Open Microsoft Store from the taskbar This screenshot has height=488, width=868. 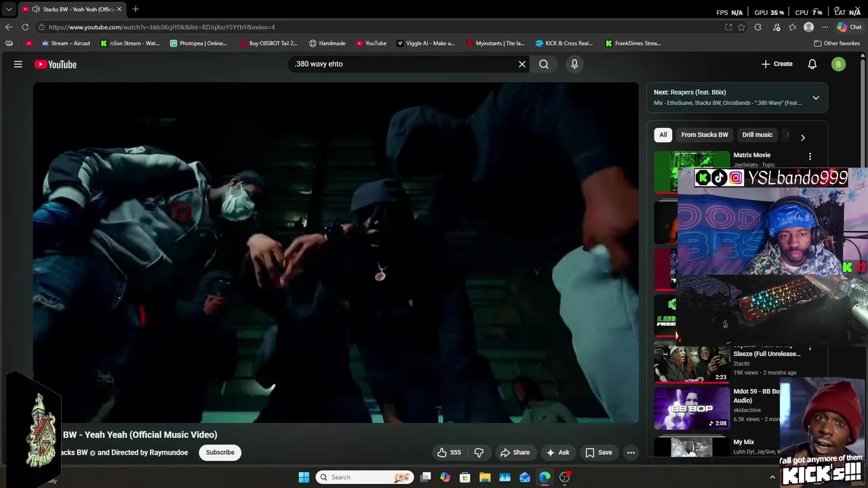(x=465, y=477)
